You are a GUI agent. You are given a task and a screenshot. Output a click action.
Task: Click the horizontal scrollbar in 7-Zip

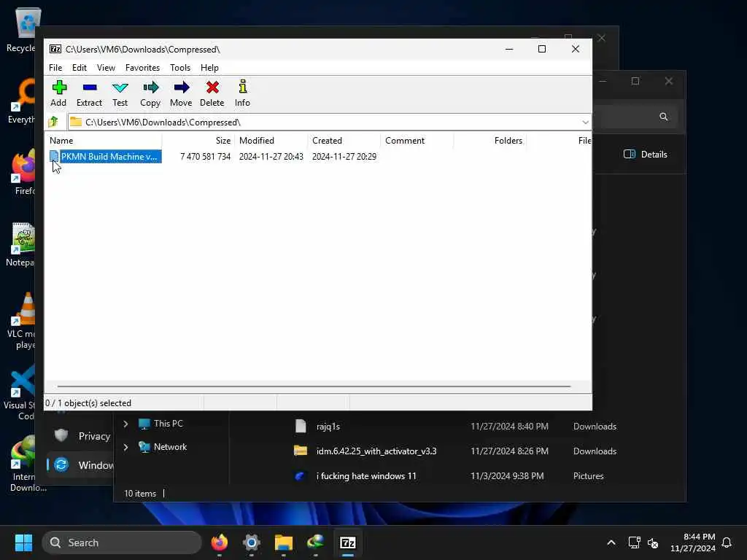coord(314,386)
